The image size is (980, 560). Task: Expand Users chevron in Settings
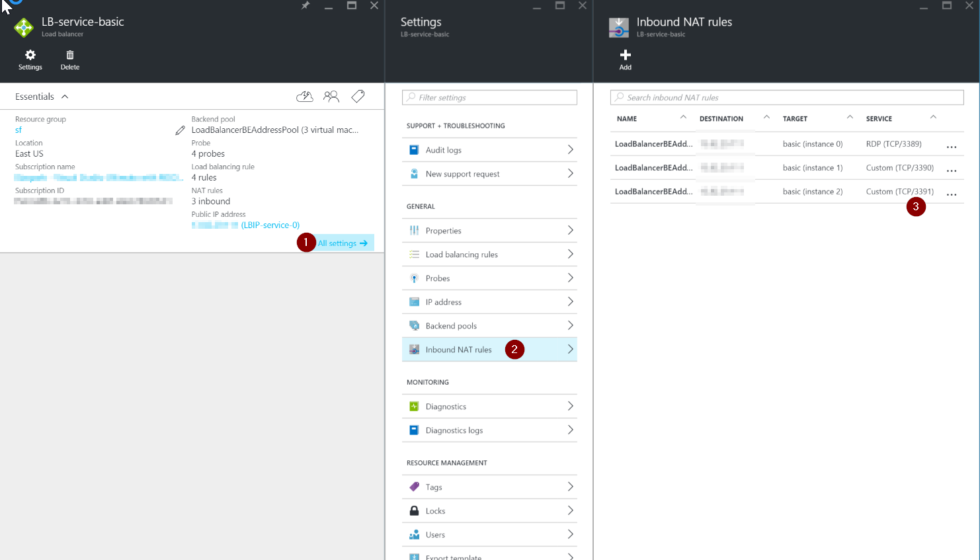click(570, 534)
